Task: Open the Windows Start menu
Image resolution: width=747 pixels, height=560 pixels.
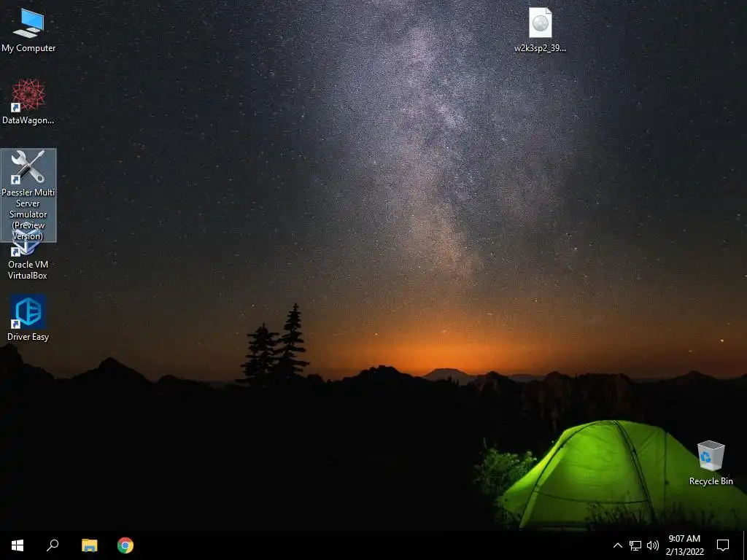Action: click(x=18, y=545)
